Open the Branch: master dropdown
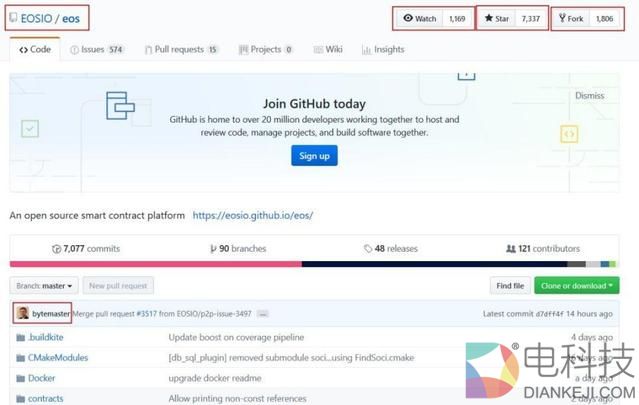This screenshot has width=639, height=405. [43, 286]
